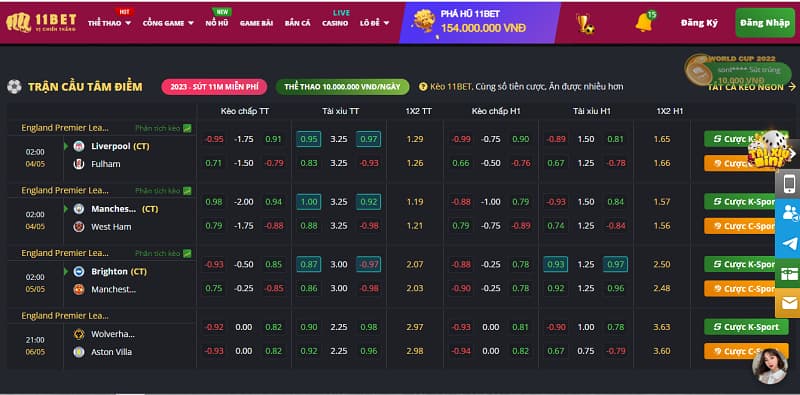Click the soccer ball icon beside title

(14, 87)
